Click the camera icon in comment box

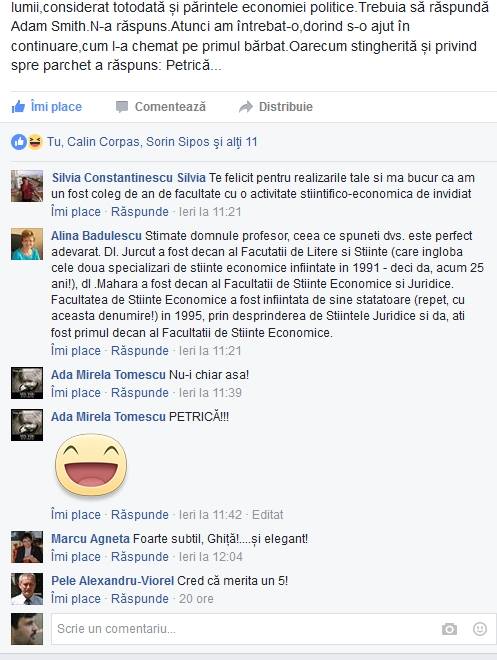point(449,629)
